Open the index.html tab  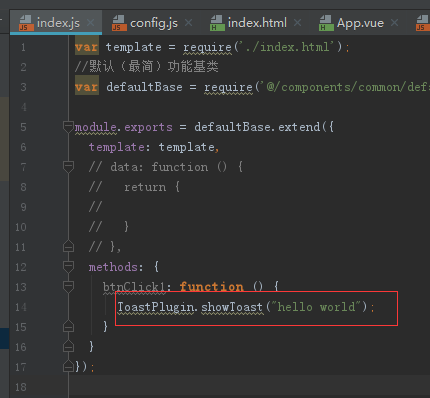click(257, 23)
